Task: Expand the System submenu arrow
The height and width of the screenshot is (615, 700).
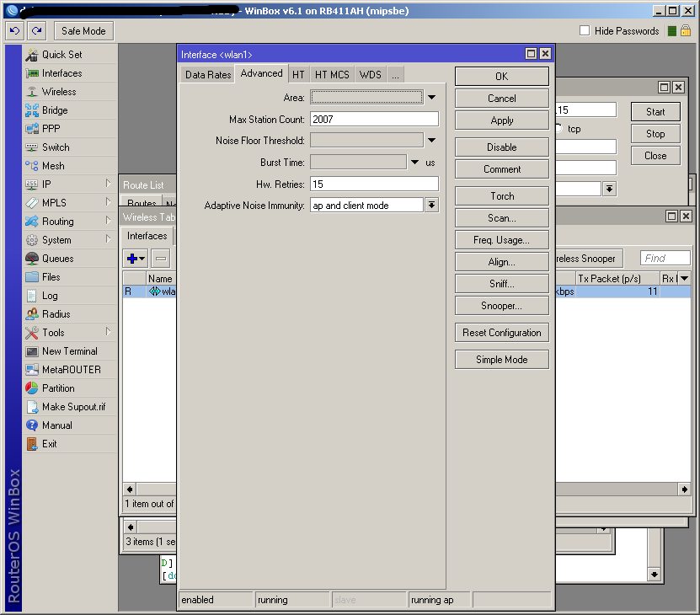Action: (x=108, y=239)
